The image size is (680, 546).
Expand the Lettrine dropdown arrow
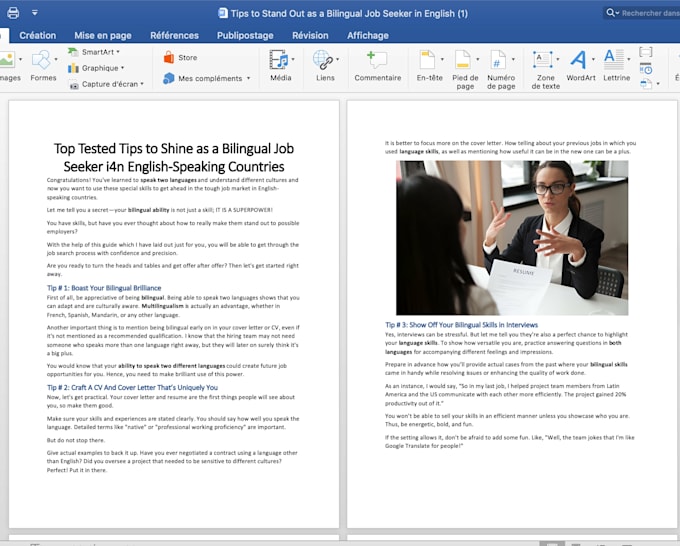pyautogui.click(x=629, y=59)
